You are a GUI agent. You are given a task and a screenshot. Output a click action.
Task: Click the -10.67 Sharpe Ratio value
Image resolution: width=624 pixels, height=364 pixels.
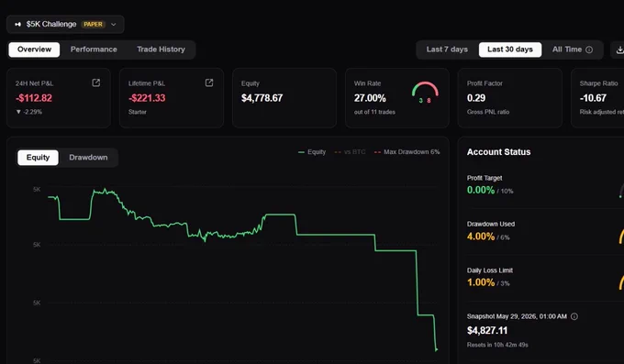(593, 98)
